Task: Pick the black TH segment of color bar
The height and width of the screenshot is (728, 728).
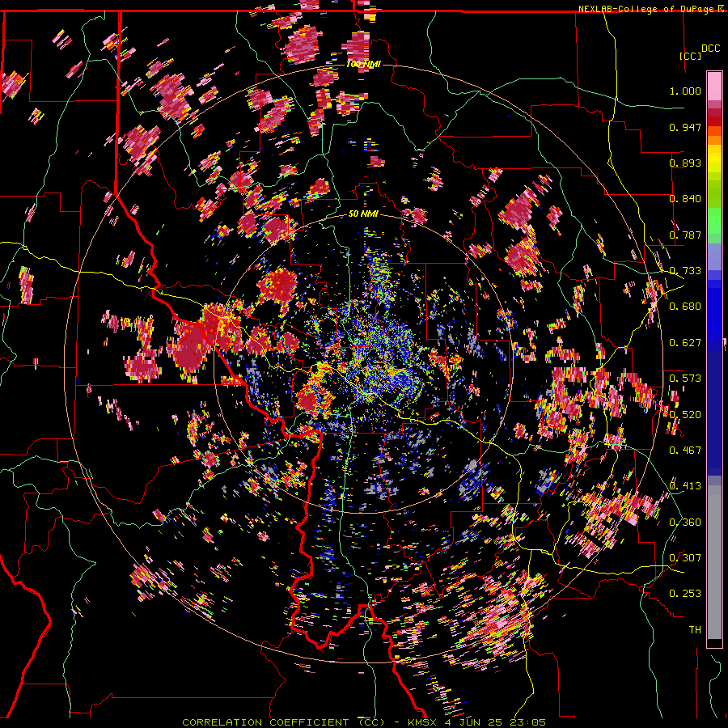Action: point(714,643)
